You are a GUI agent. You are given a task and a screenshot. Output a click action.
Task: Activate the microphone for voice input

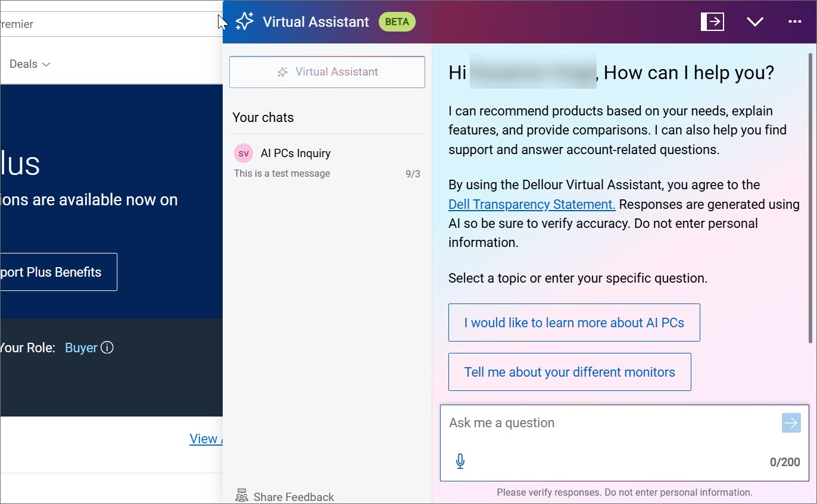pos(460,461)
